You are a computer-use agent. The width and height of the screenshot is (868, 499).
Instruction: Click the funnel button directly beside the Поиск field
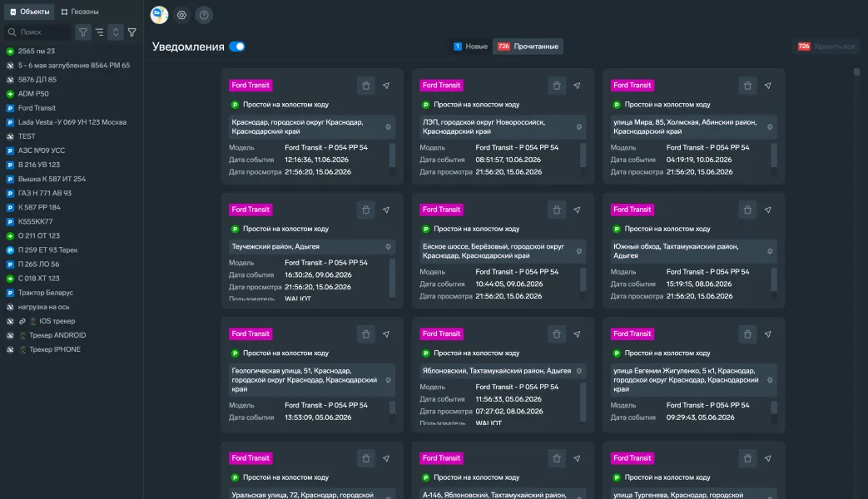coord(83,32)
